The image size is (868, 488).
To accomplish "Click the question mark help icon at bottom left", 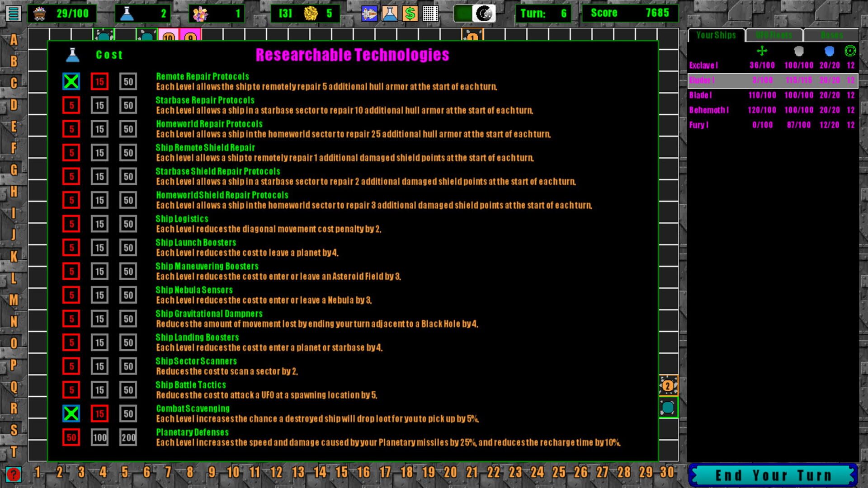I will (x=13, y=475).
